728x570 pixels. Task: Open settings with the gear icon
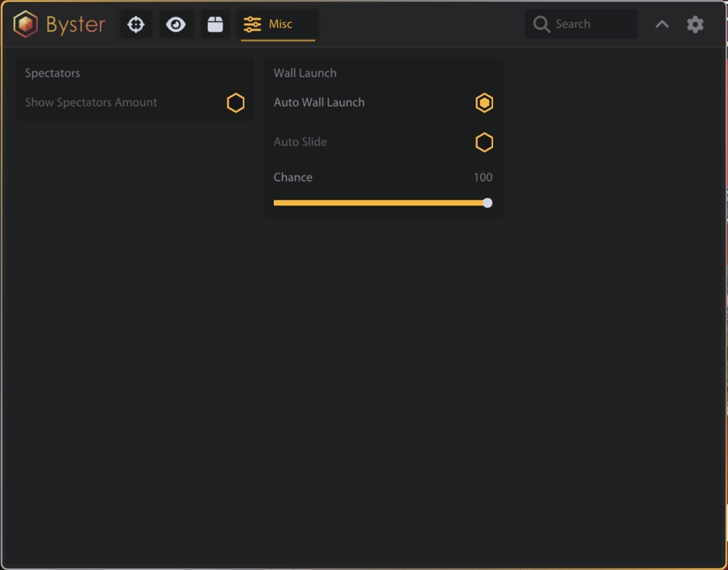pos(695,24)
